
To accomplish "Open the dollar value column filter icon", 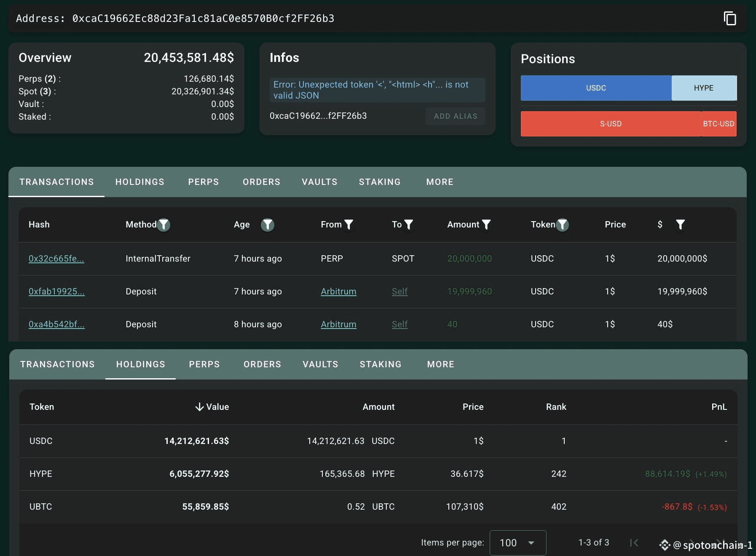I will (680, 225).
